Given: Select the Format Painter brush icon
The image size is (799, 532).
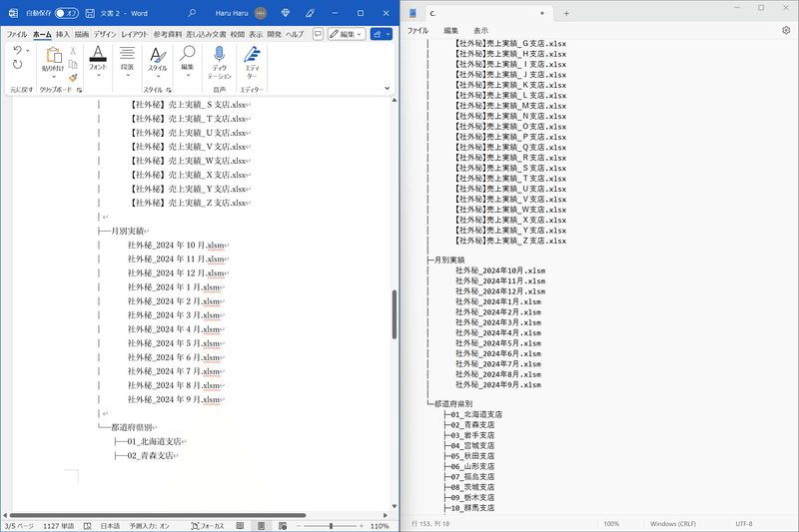Looking at the screenshot, I should (73, 78).
